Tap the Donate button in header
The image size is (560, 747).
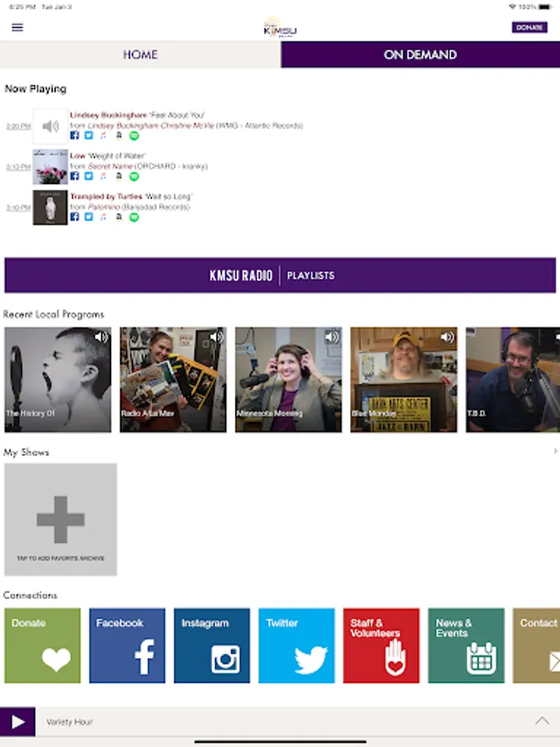(x=529, y=27)
